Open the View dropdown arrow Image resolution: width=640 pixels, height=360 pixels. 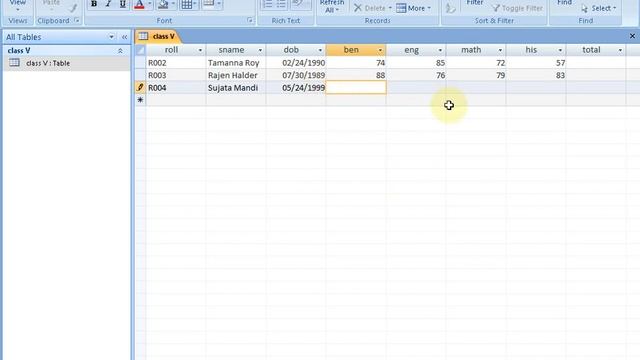(x=18, y=9)
